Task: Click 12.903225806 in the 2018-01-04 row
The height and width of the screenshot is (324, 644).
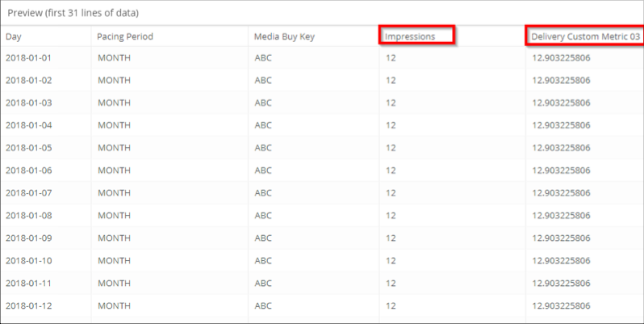Action: (x=562, y=125)
